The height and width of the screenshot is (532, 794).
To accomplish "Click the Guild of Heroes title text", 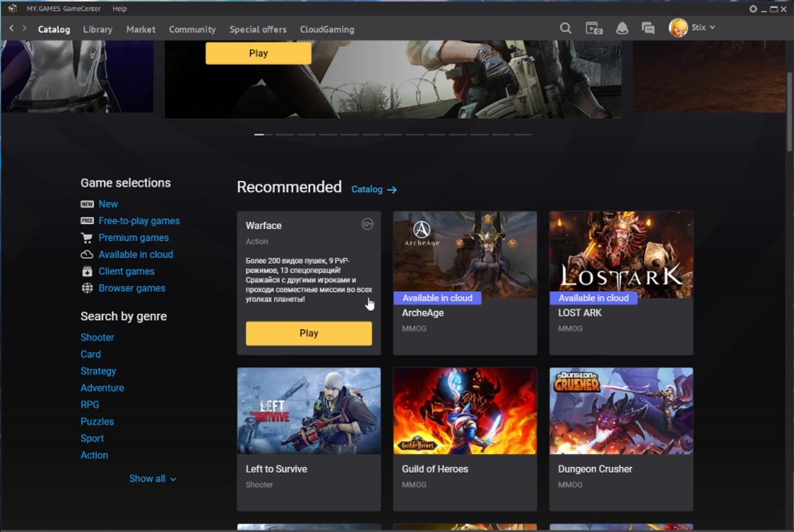I will click(435, 469).
